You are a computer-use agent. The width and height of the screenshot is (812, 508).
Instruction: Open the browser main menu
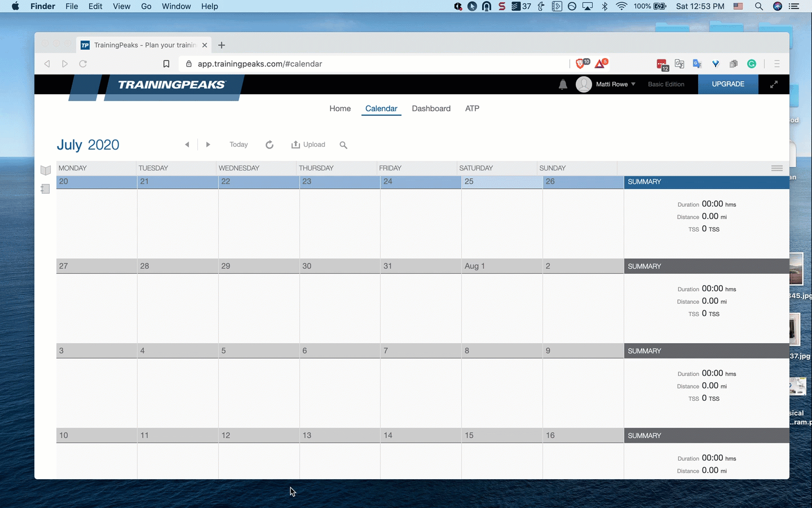coord(776,64)
